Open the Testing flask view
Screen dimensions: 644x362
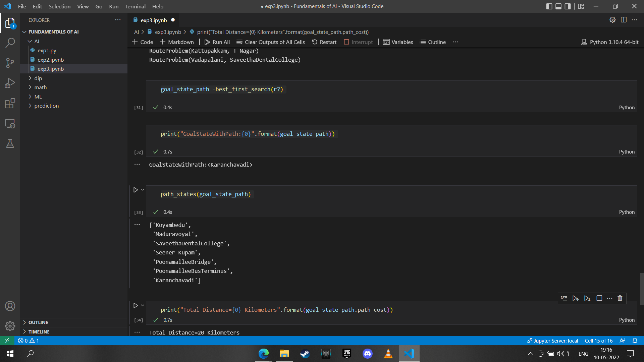coord(10,144)
